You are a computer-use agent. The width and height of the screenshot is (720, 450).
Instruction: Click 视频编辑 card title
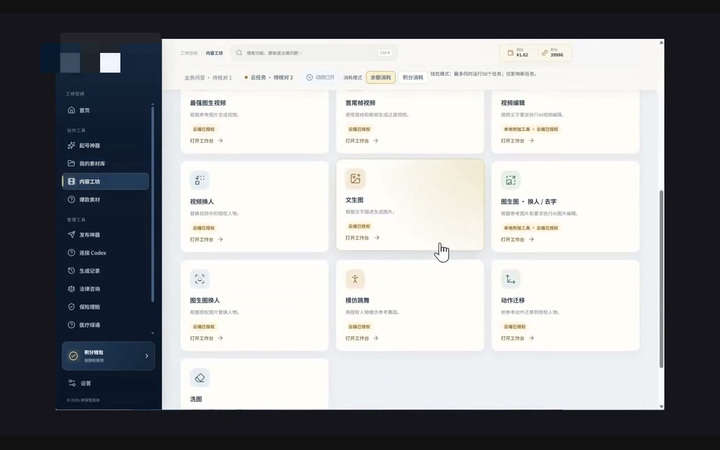click(513, 103)
